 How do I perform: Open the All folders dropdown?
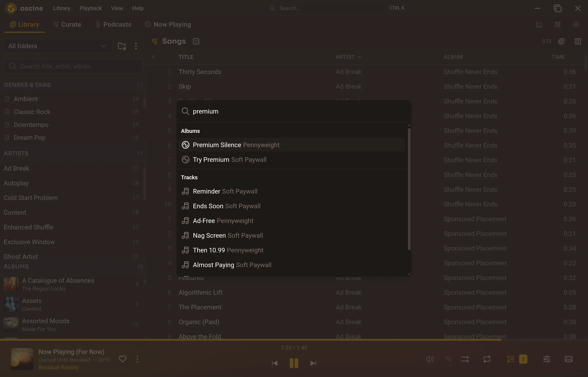tap(58, 46)
